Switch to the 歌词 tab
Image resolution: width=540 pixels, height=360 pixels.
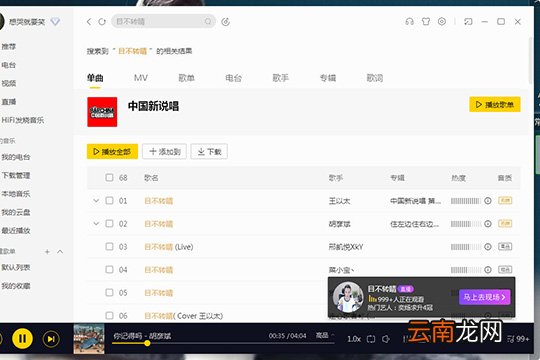point(375,78)
